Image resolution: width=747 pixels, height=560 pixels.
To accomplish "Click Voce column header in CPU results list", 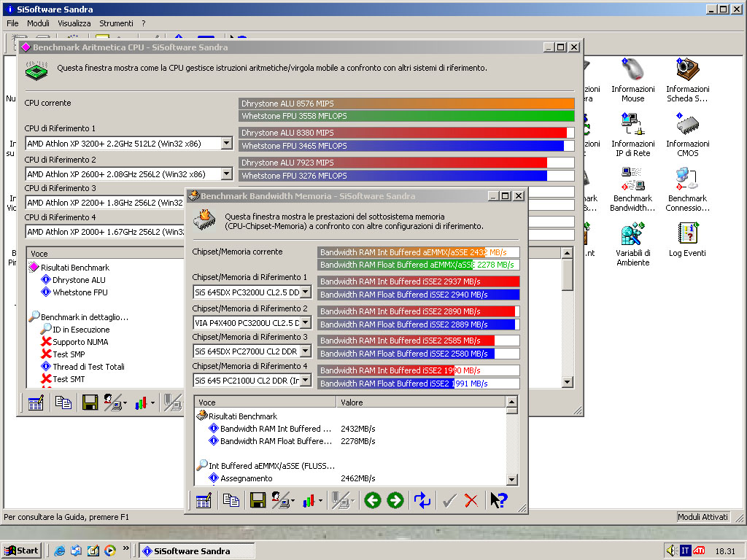I will [x=106, y=254].
